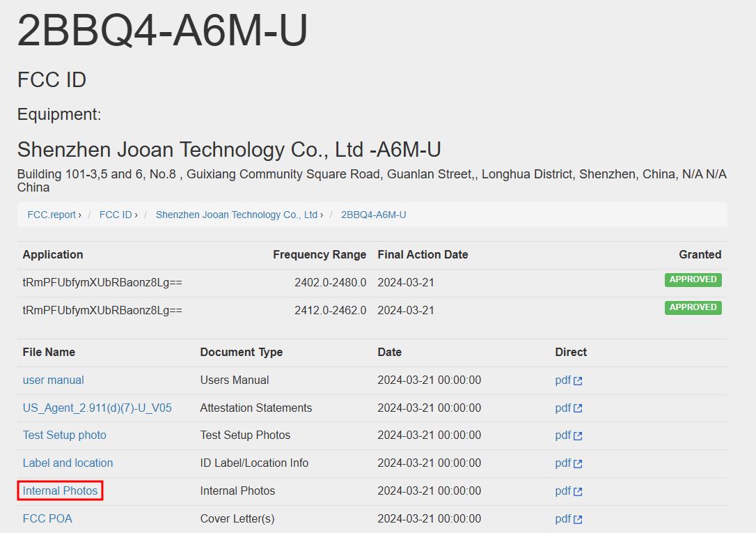Click the Users Manual document type cell
The width and height of the screenshot is (756, 533).
point(235,380)
